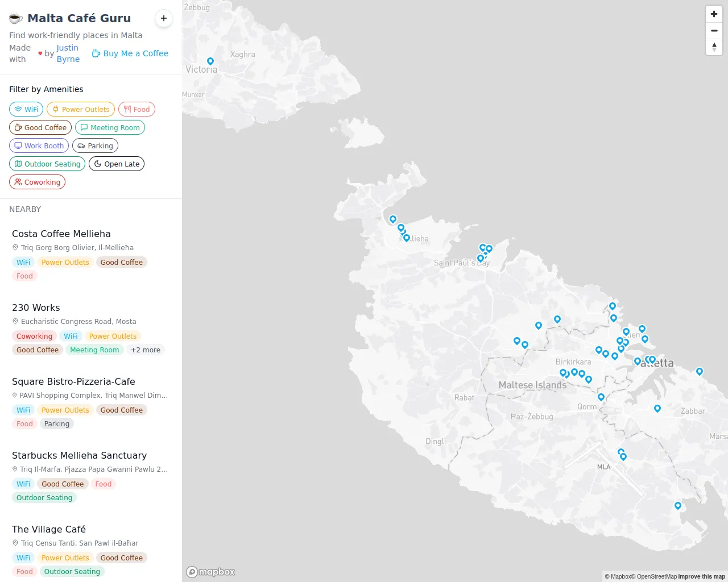Click the location pin icon beside Triq Censu Tanti
Viewport: 728px width, 582px height.
point(15,543)
